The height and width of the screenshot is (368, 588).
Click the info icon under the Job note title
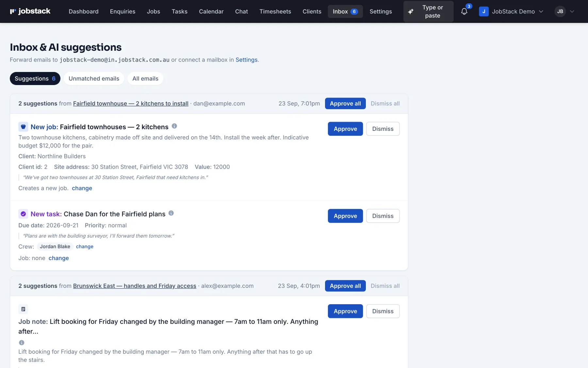click(22, 342)
